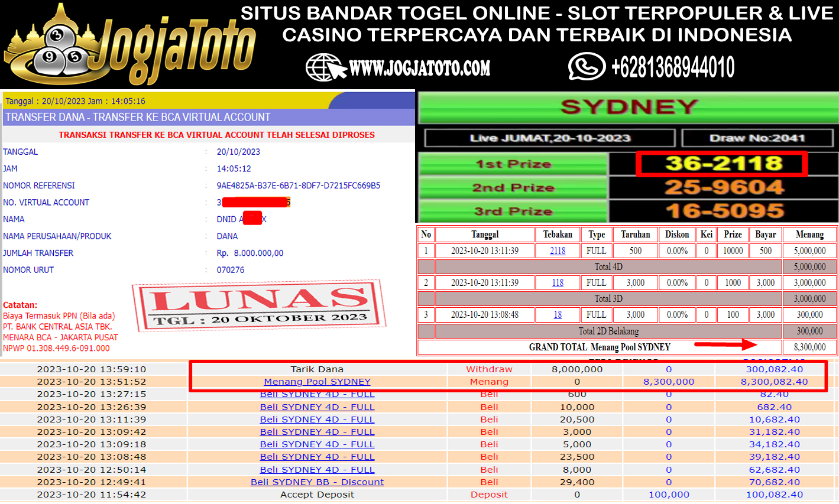Open Beli SYDNEY 4D - FULL at 13:09:18
The width and height of the screenshot is (839, 504).
[318, 444]
